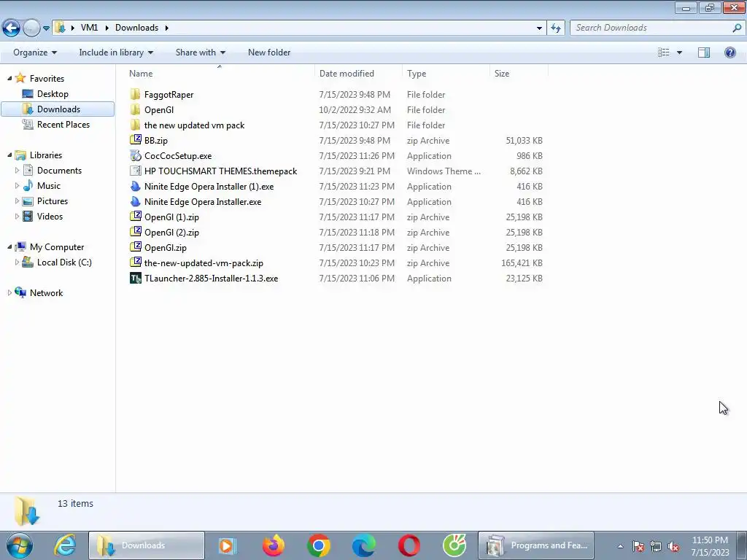Image resolution: width=747 pixels, height=560 pixels.
Task: Select HP TOUCHSMART THEMES.themepack icon
Action: [x=135, y=171]
